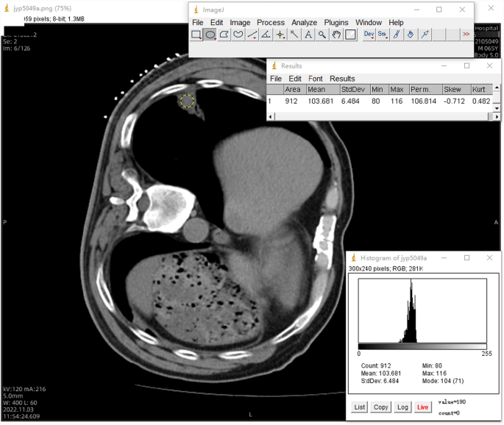Select the Rectangle selection tool
Screen dimensions: 504x425
[x=196, y=35]
